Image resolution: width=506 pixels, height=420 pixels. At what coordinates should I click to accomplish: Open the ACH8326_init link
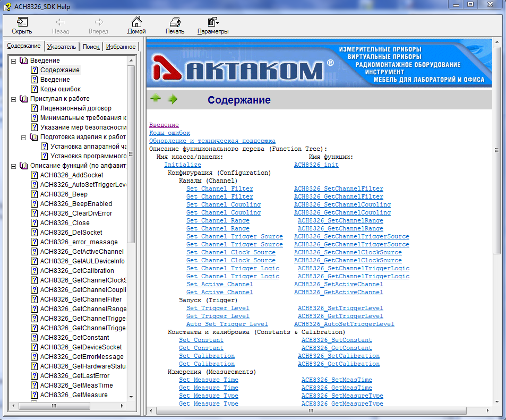(316, 165)
